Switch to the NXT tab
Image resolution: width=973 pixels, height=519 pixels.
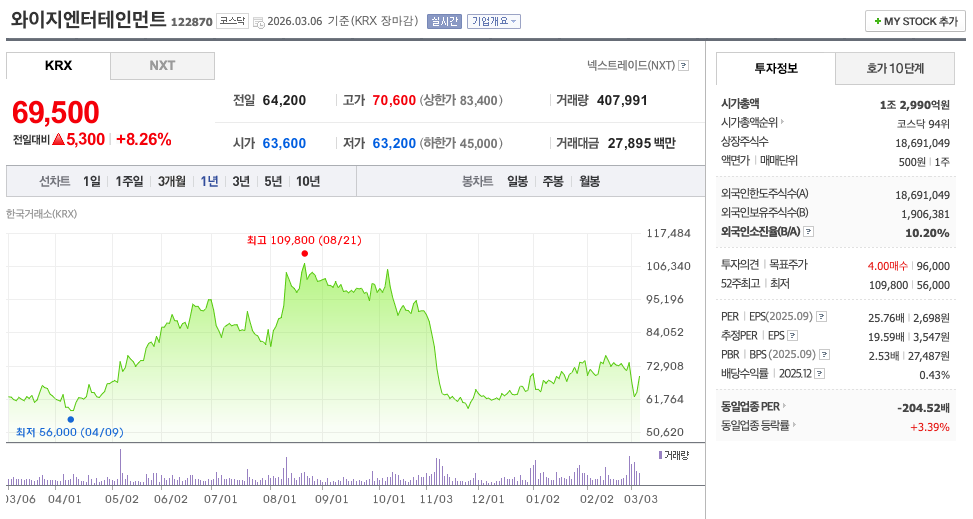[x=163, y=66]
